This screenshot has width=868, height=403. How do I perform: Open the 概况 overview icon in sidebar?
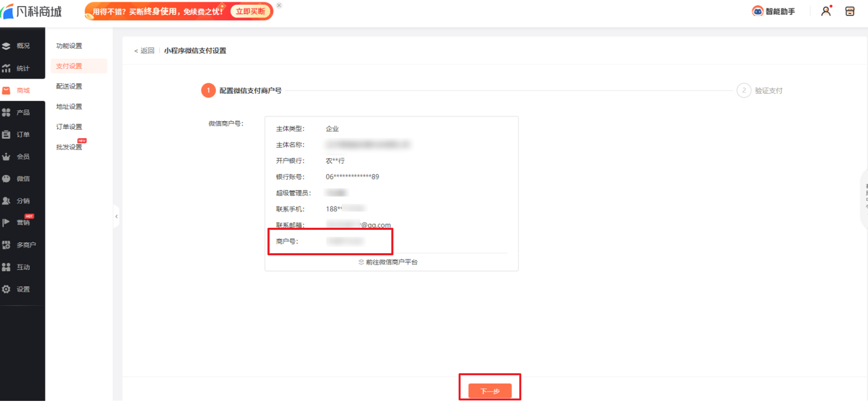pos(6,46)
